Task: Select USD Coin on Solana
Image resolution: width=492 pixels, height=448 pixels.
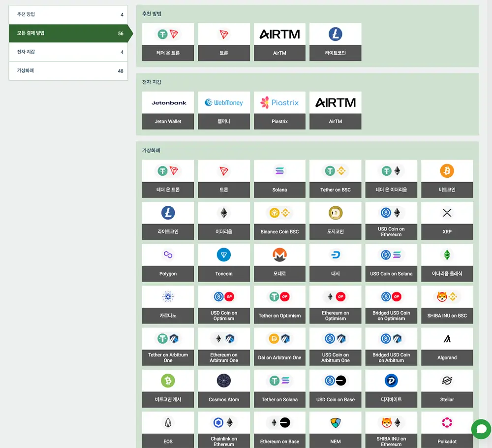Action: 391,263
